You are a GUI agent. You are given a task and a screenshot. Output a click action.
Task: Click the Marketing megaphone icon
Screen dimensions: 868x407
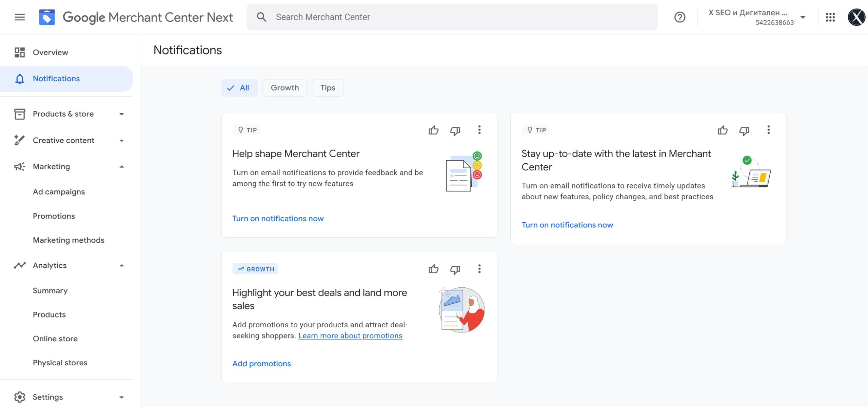20,166
